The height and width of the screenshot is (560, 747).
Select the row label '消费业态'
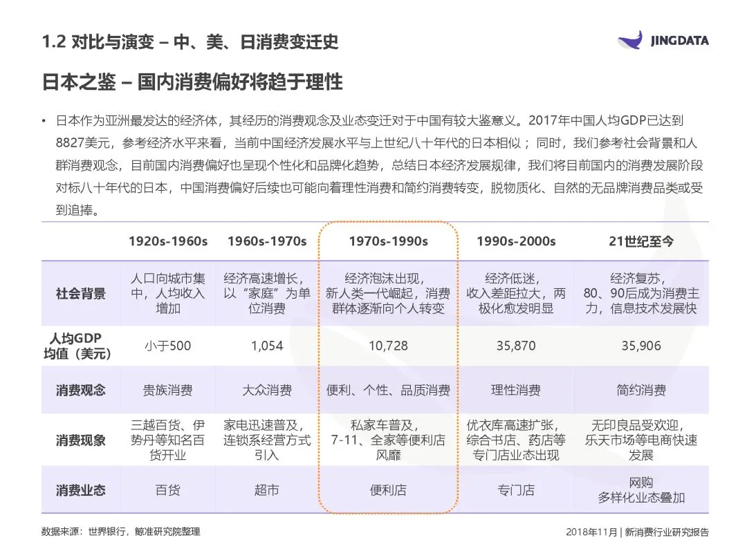80,490
